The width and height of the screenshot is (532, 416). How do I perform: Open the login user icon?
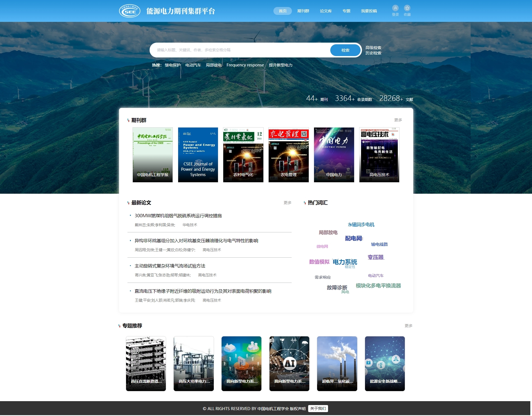coord(395,8)
